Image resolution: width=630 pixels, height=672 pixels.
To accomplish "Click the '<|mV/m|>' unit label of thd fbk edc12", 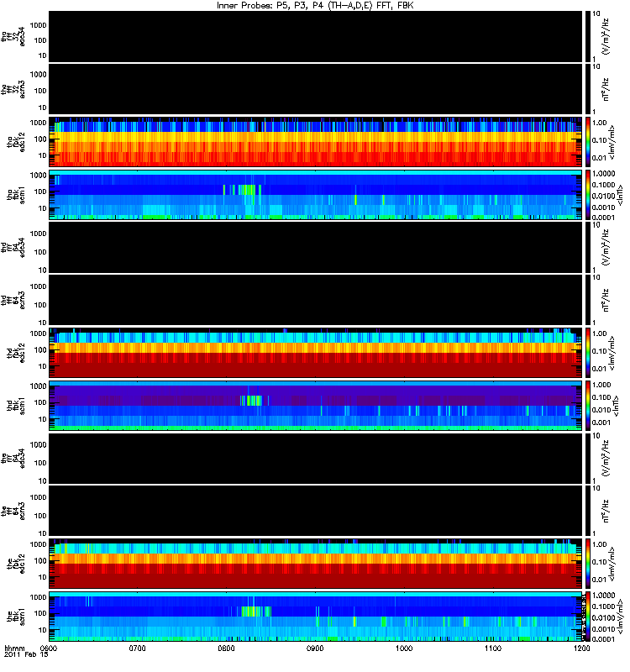I will 612,353.
